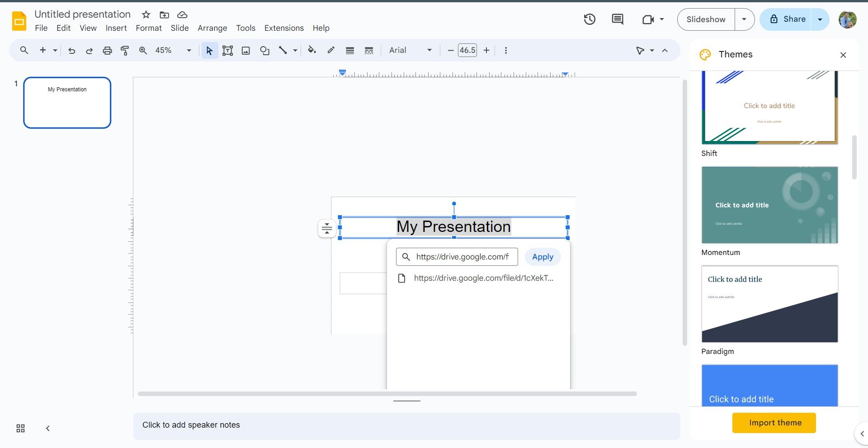The image size is (868, 448).
Task: Open the fill color bucket
Action: [x=311, y=50]
